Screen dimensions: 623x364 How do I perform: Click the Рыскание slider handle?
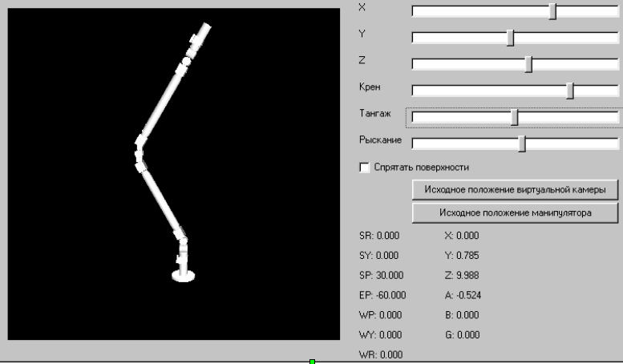tap(522, 144)
